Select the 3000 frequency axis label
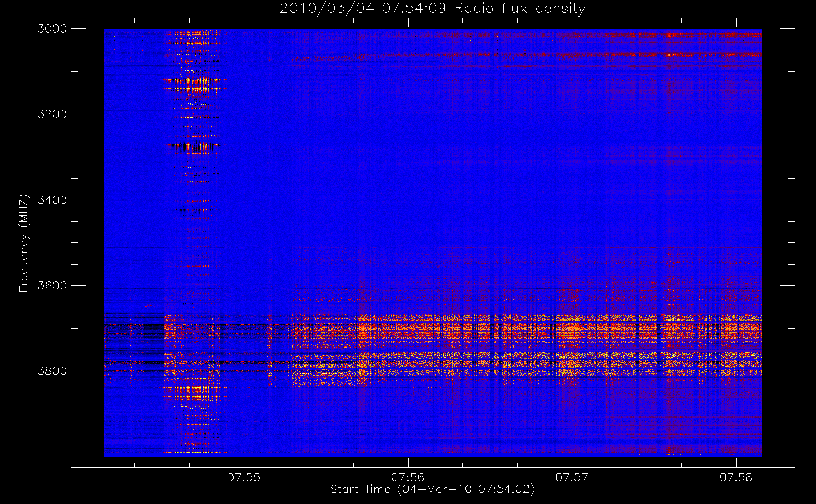Viewport: 816px width, 504px height. point(52,29)
